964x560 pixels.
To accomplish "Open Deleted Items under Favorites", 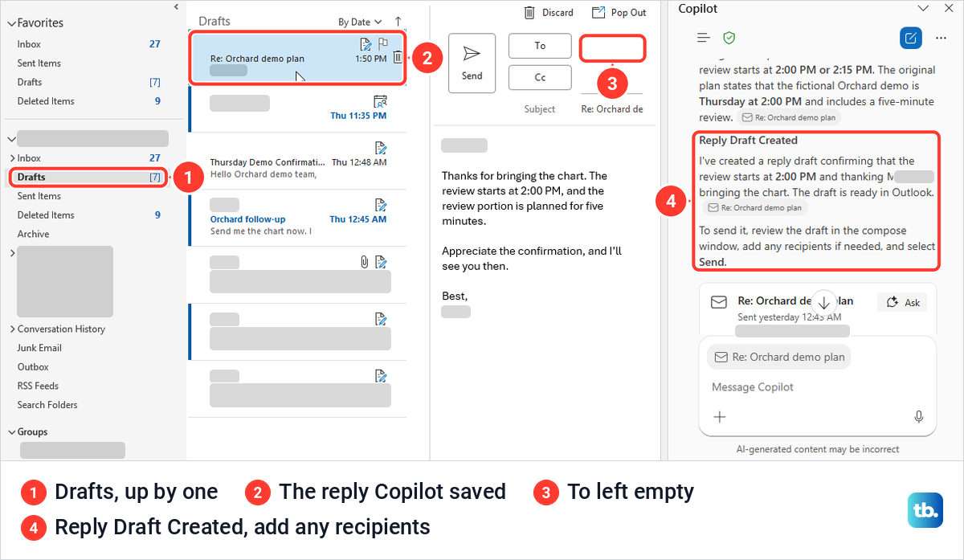I will pos(46,101).
